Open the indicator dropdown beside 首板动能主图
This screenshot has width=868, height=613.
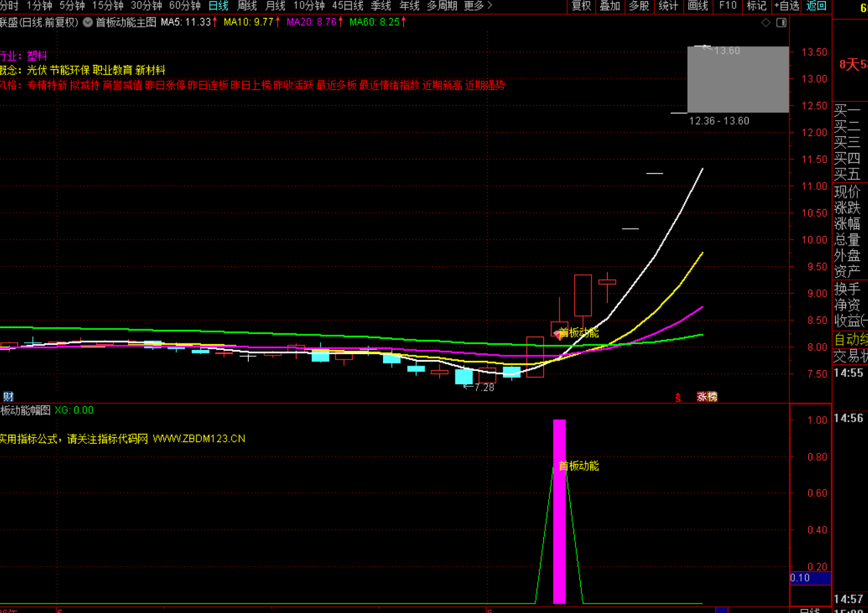point(88,22)
